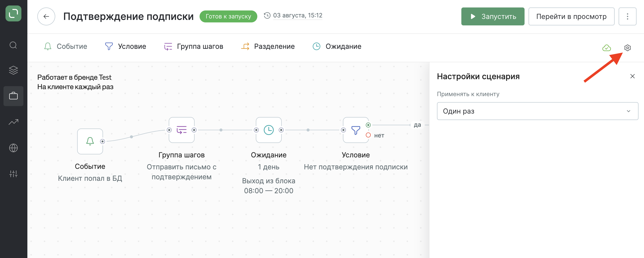Click 'Отправить письмо с подтверждением' description
Image resolution: width=644 pixels, height=258 pixels.
click(181, 172)
